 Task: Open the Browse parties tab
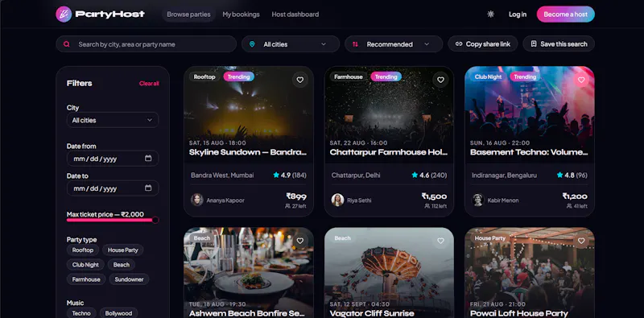click(x=188, y=14)
